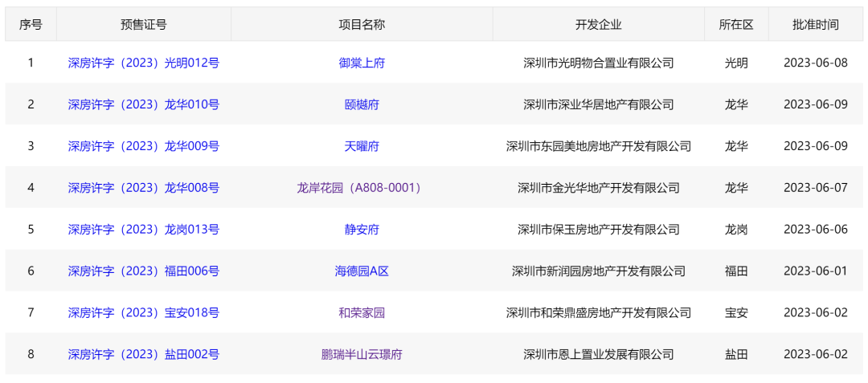Open permit link 深房许字（2023）福田006号
868x383 pixels.
[144, 271]
